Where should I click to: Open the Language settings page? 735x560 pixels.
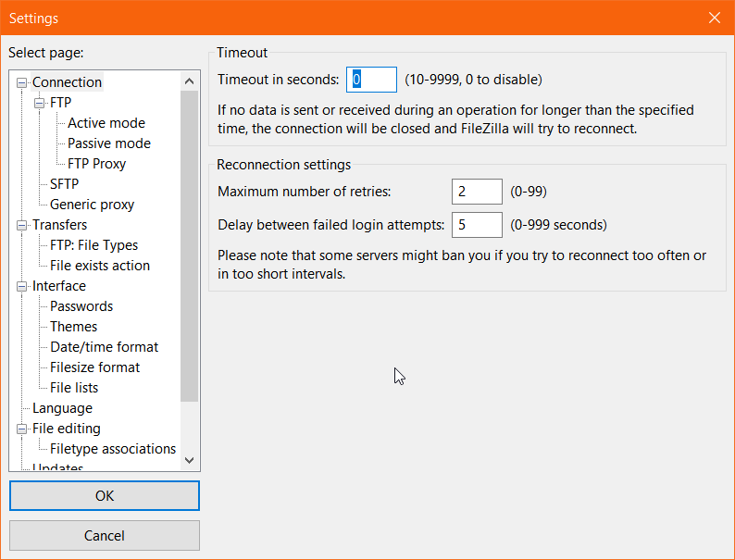62,408
